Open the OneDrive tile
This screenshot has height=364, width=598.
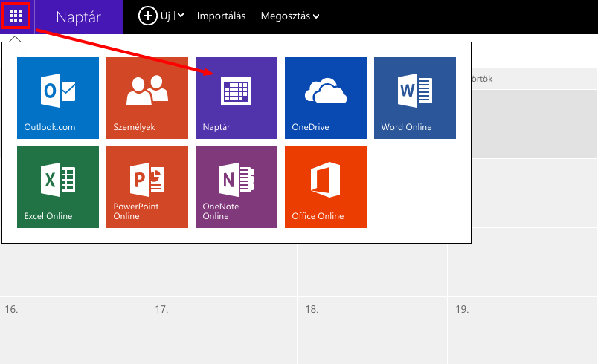326,98
